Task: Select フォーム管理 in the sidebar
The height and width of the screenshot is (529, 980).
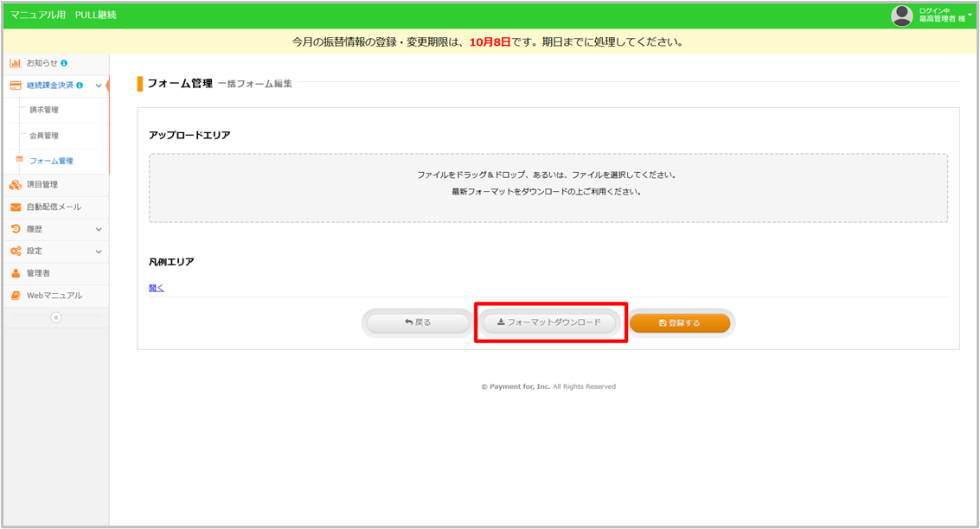Action: point(51,161)
